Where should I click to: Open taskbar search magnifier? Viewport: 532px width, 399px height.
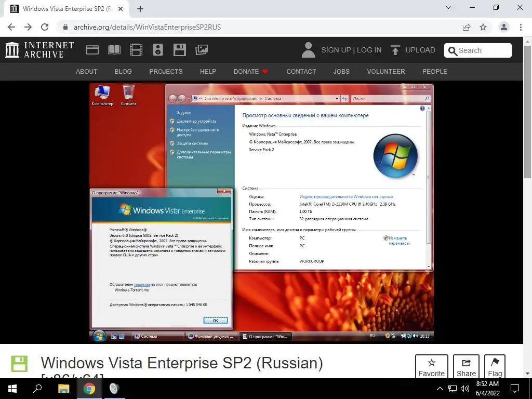coord(37,389)
